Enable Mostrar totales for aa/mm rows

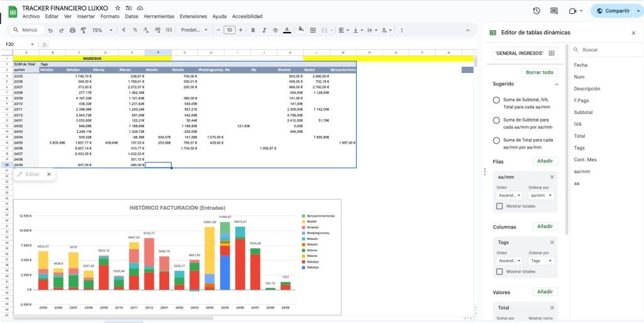coord(499,207)
